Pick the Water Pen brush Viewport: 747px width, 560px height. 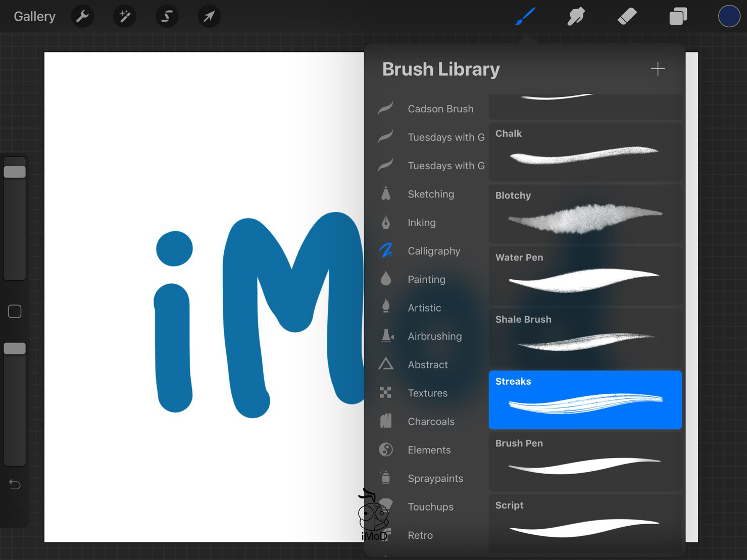pyautogui.click(x=584, y=275)
